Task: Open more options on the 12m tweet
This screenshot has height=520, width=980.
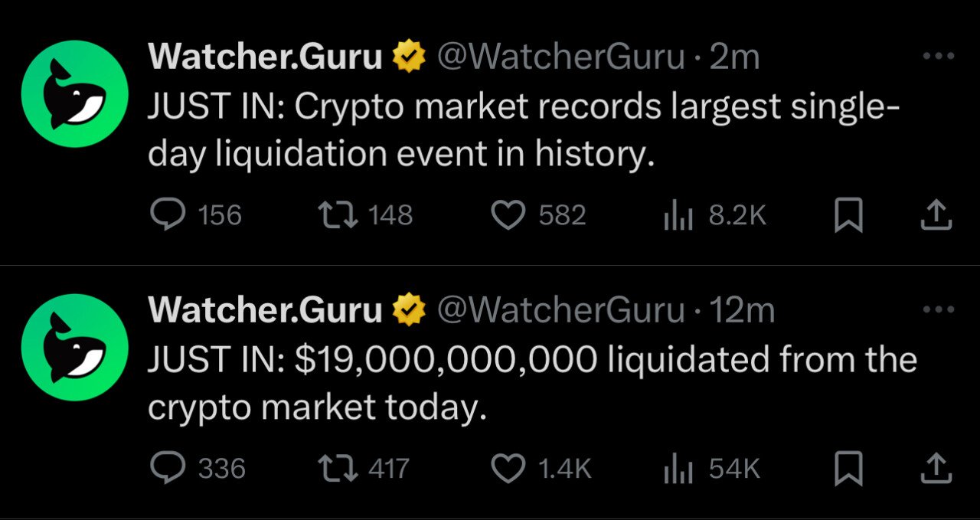Action: coord(939,309)
